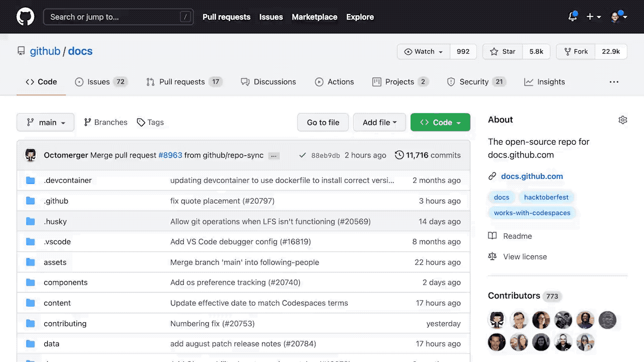Open the plus create-new menu
Viewport: 644px width, 362px height.
tap(594, 17)
